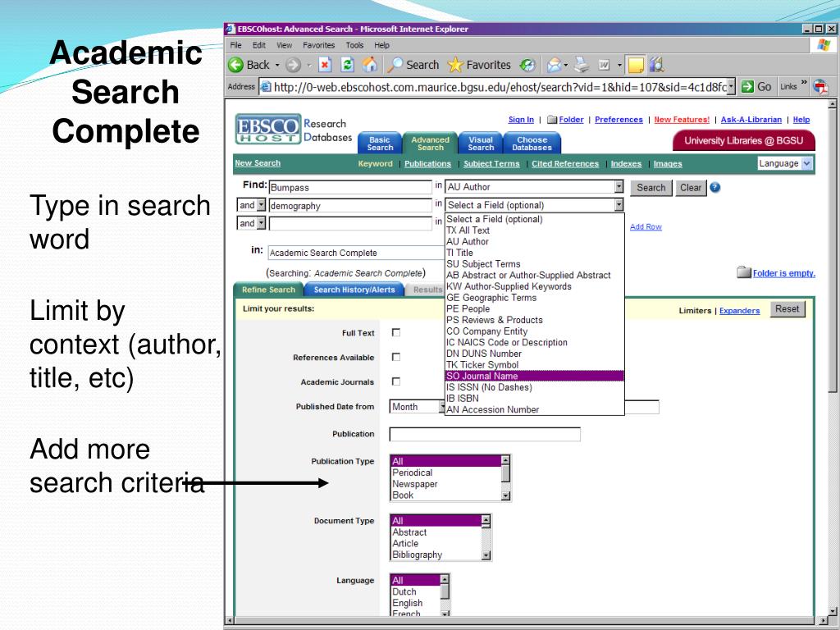Switch to the Visual Search tab
Screen dimensions: 840x630
[x=481, y=143]
